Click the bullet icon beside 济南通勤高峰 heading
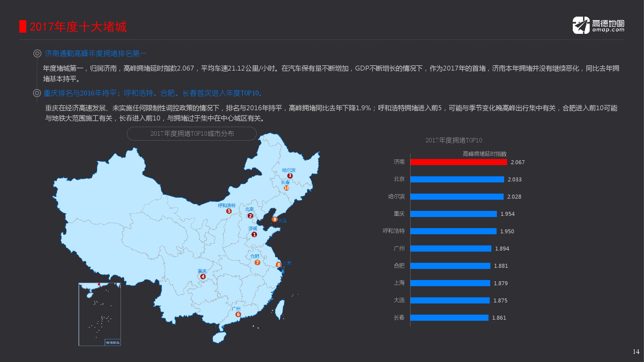 (37, 53)
